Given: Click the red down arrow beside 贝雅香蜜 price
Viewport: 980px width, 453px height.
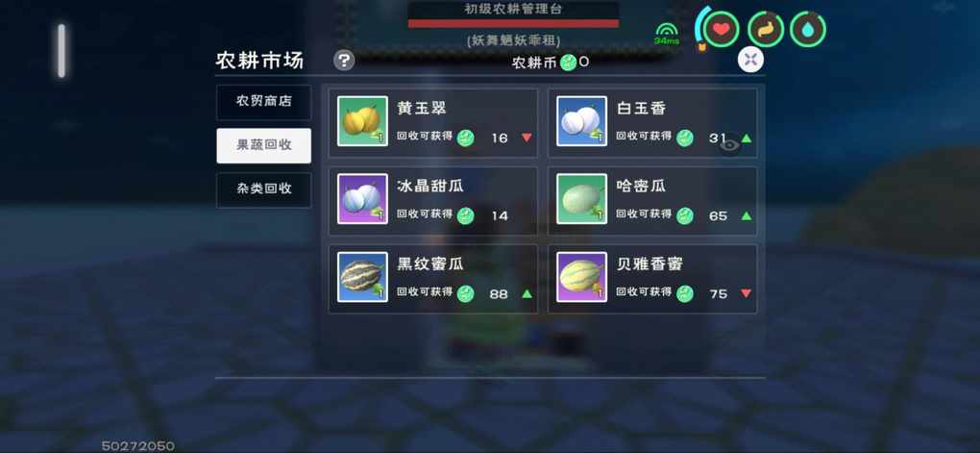Looking at the screenshot, I should tap(747, 292).
